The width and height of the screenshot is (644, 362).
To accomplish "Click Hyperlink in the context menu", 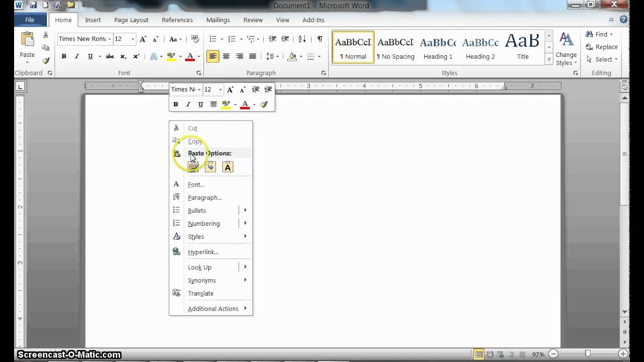I will 203,251.
